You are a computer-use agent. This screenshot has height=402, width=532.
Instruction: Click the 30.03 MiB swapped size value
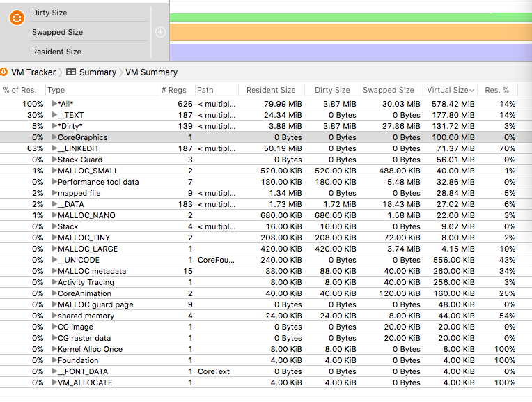click(401, 104)
